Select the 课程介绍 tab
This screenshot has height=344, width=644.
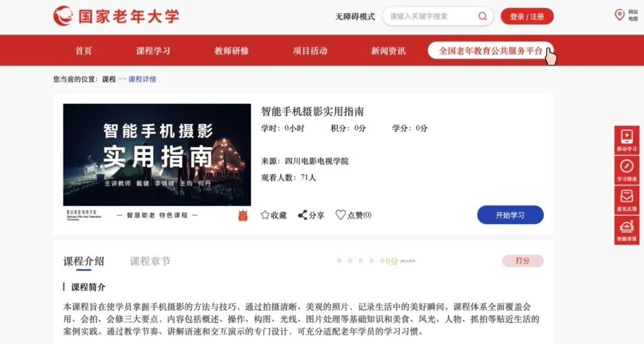[84, 261]
